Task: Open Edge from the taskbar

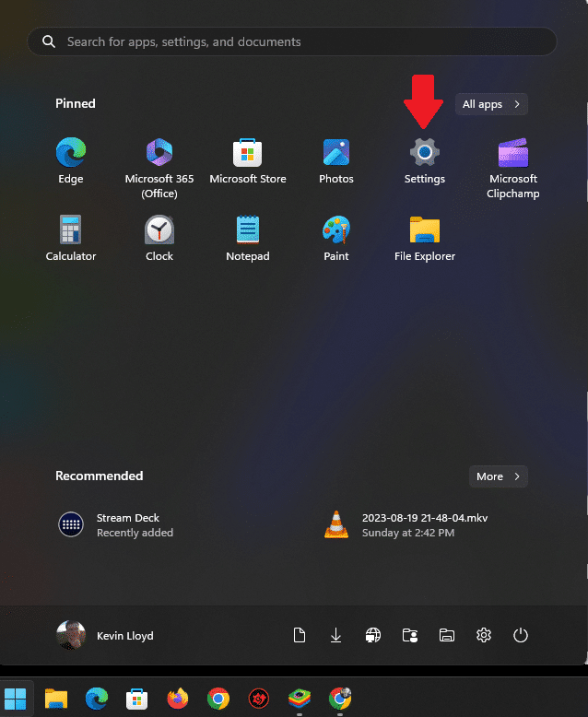Action: pos(97,699)
